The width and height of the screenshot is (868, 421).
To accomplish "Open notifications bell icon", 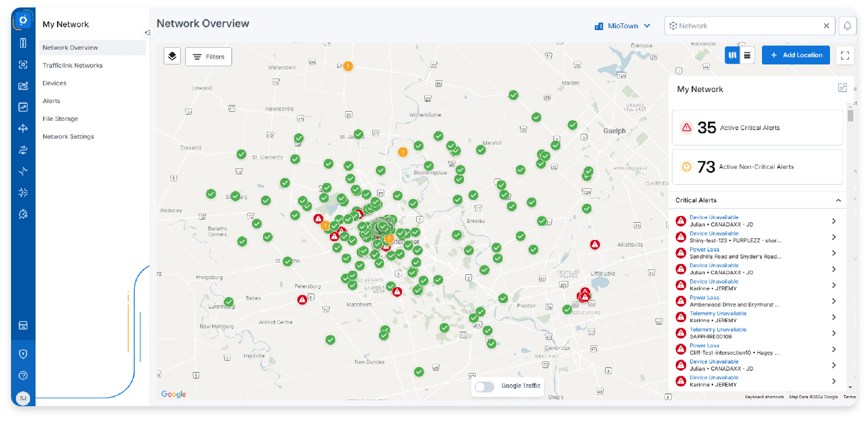I will click(847, 26).
